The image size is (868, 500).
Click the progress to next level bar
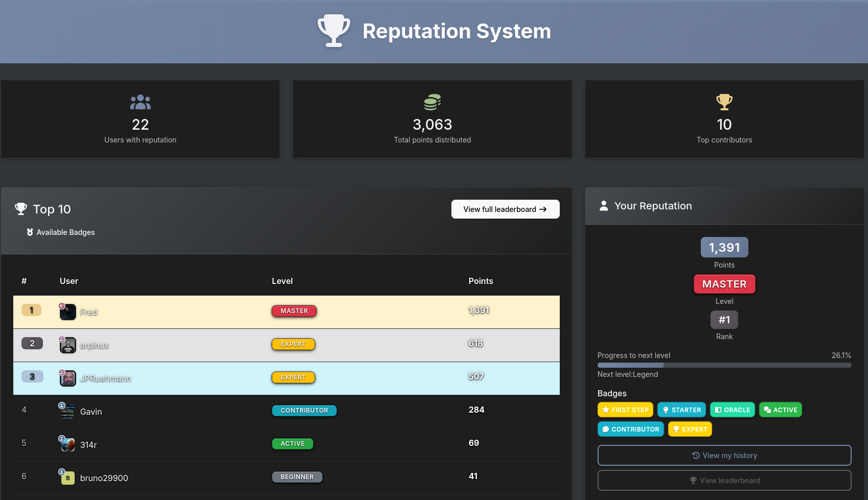point(724,365)
